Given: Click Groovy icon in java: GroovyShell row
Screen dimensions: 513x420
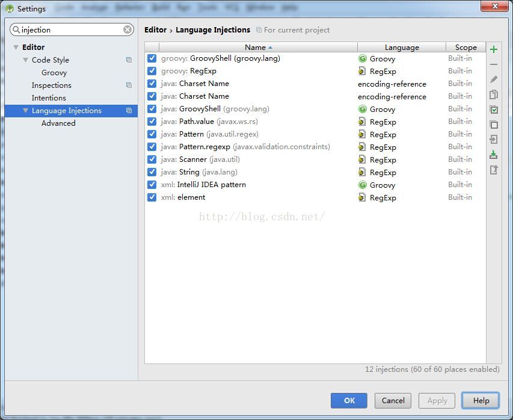Looking at the screenshot, I should 362,109.
